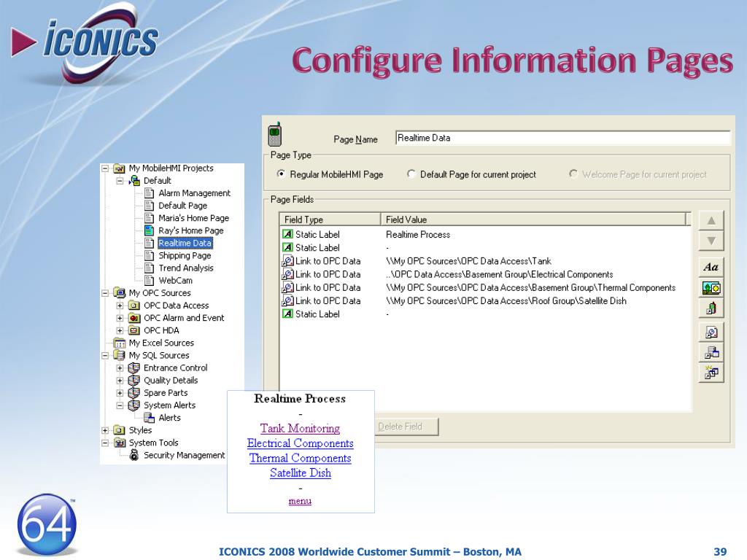Click the OPC HDA source icon
Image resolution: width=747 pixels, height=560 pixels.
(134, 330)
